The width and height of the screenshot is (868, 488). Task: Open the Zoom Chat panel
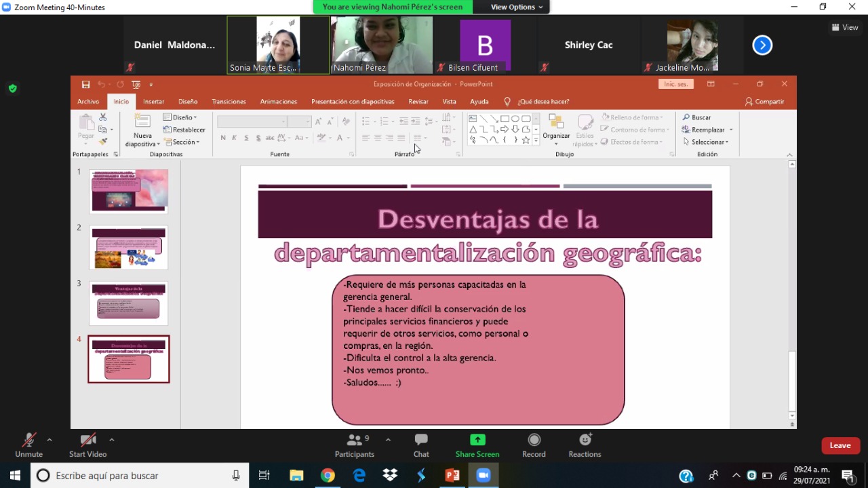pyautogui.click(x=421, y=445)
